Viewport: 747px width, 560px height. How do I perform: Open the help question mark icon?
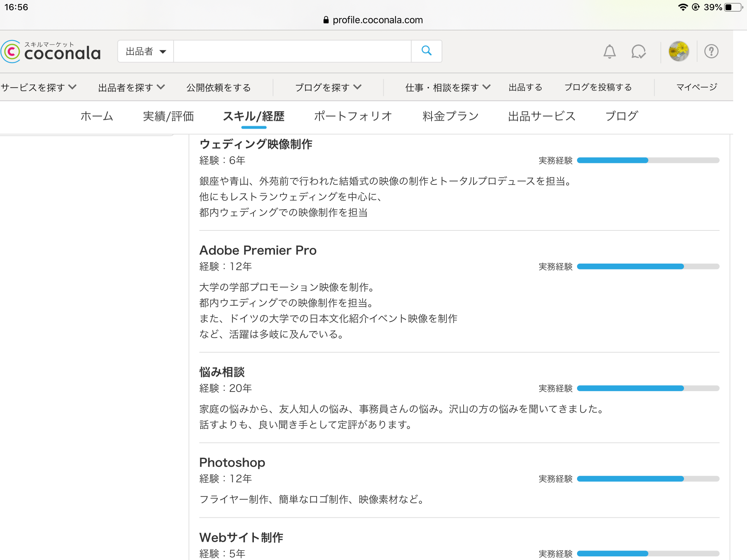coord(711,51)
